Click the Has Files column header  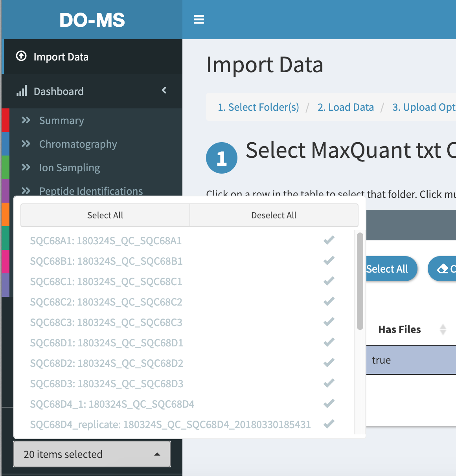point(399,329)
